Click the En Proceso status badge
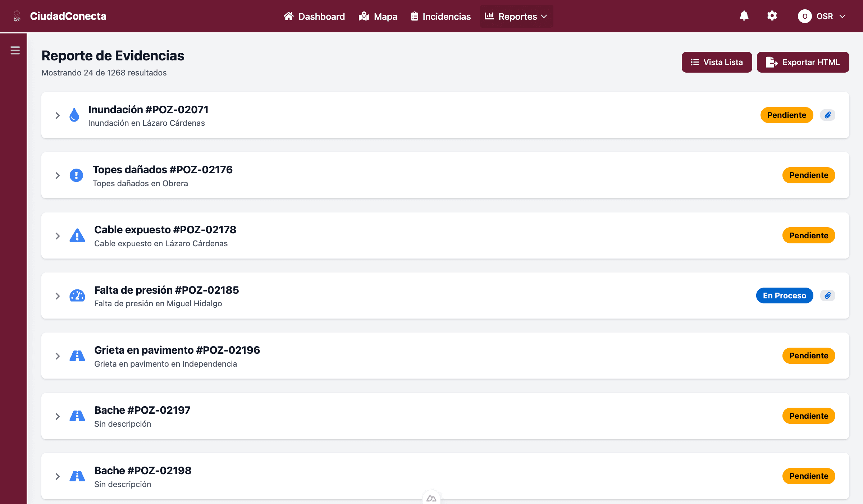863x504 pixels. (x=784, y=295)
